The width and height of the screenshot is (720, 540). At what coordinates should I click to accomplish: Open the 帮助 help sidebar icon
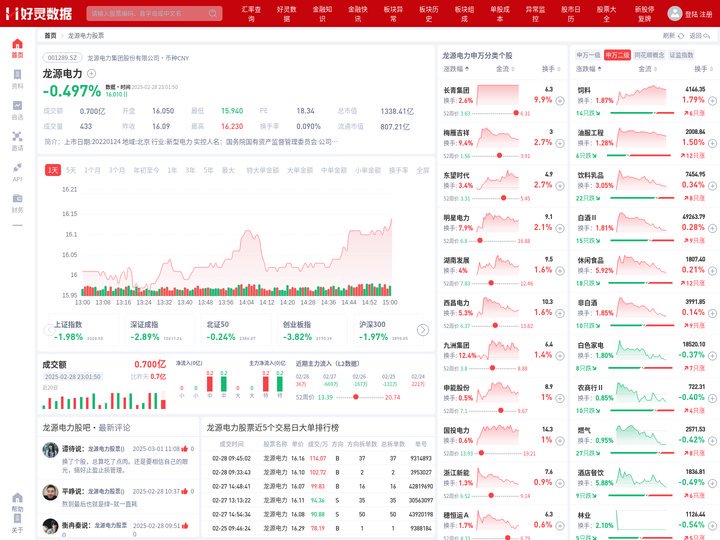pos(17,498)
